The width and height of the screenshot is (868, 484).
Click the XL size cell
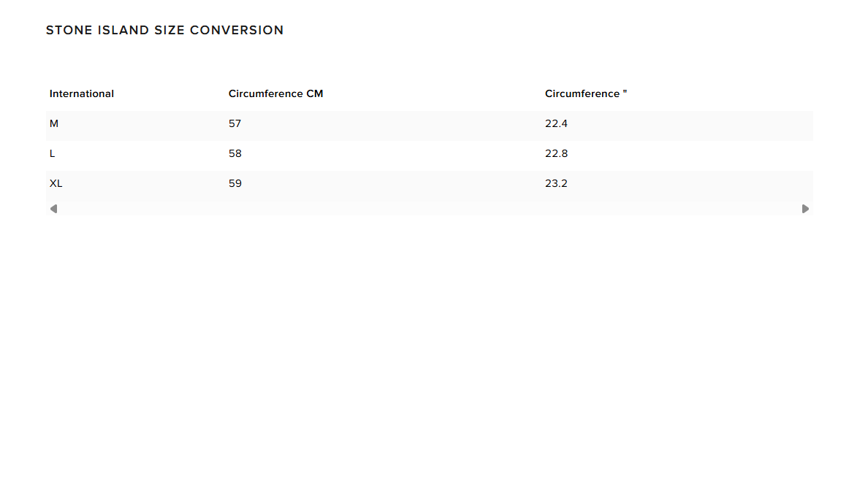(56, 183)
